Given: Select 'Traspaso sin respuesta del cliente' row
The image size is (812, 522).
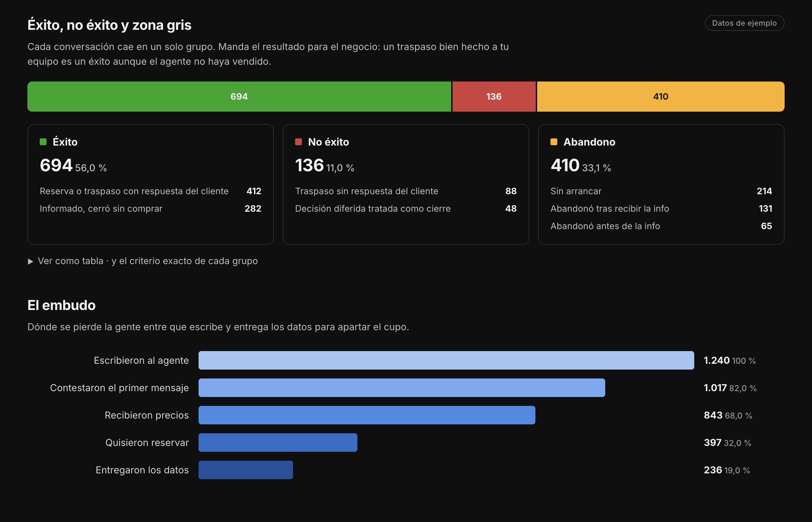Looking at the screenshot, I should click(406, 191).
